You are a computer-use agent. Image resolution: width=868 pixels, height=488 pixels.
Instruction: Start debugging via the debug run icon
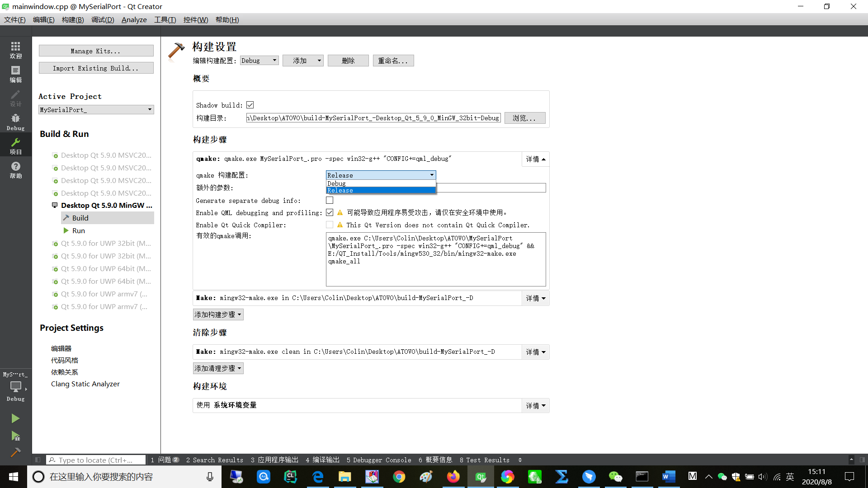(x=15, y=436)
